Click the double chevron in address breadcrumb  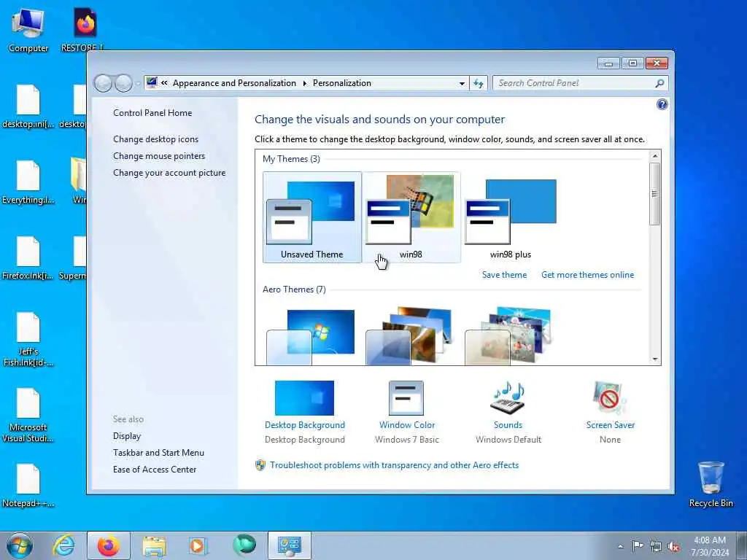[164, 83]
